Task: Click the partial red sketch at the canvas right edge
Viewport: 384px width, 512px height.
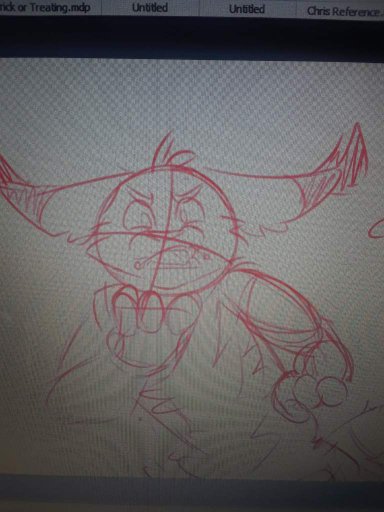Action: (376, 228)
